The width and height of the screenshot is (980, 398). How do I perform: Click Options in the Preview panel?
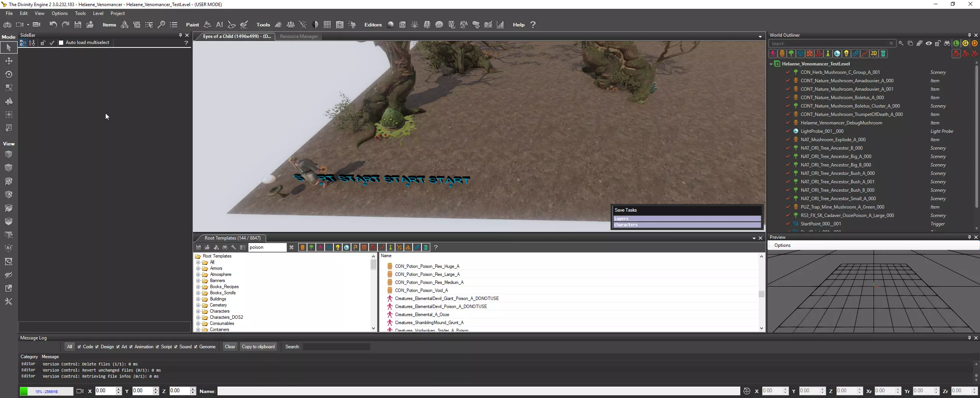[x=782, y=245]
